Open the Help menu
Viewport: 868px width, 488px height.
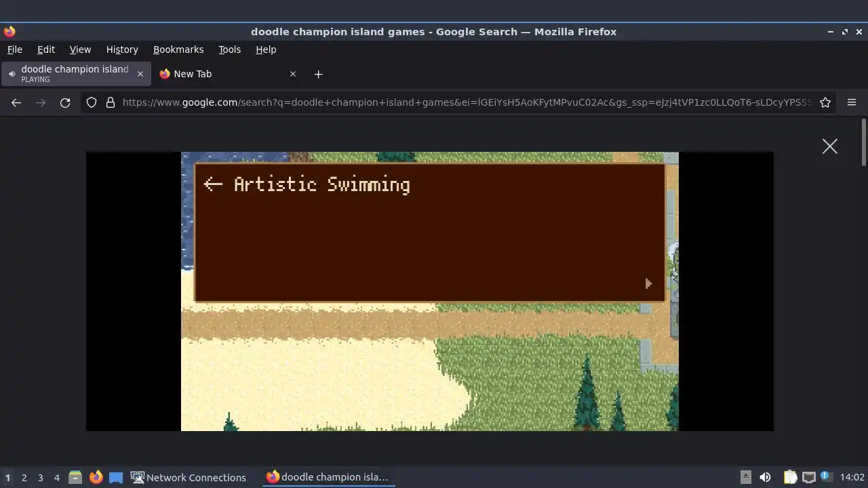tap(266, 49)
